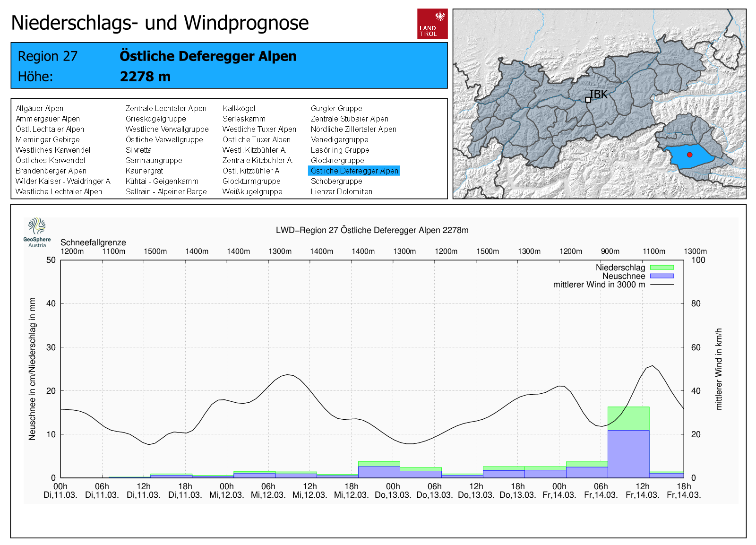The width and height of the screenshot is (756, 545).
Task: Click the tallest precipitation bar on Friday
Action: tap(628, 442)
